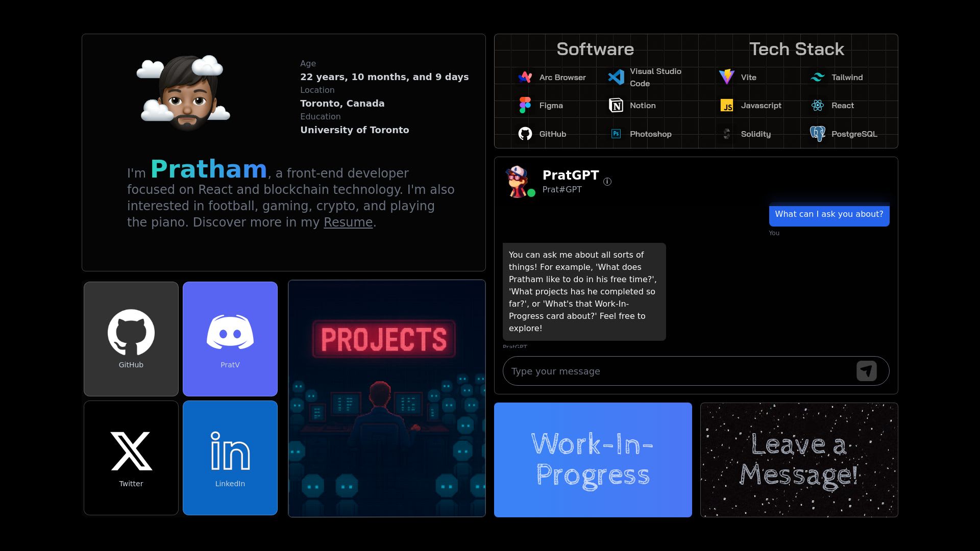Click the React atom logo icon
This screenshot has height=551, width=980.
point(818,105)
